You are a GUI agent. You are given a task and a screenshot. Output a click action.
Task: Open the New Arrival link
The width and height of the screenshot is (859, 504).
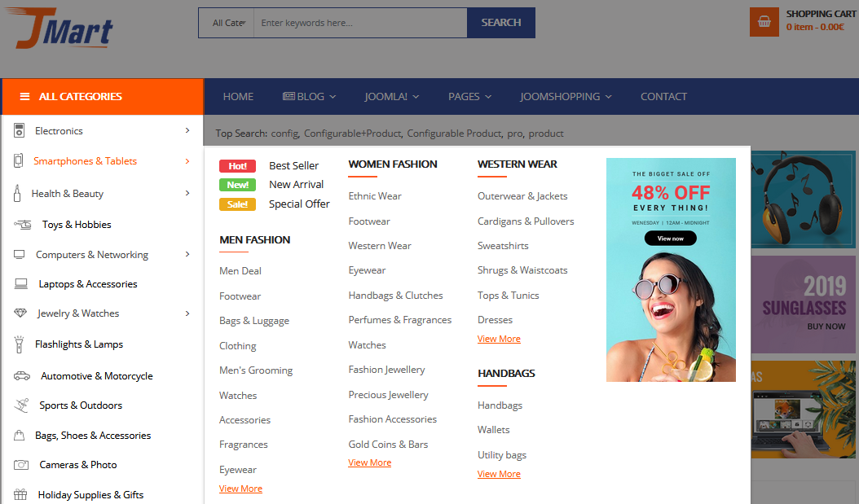coord(297,184)
